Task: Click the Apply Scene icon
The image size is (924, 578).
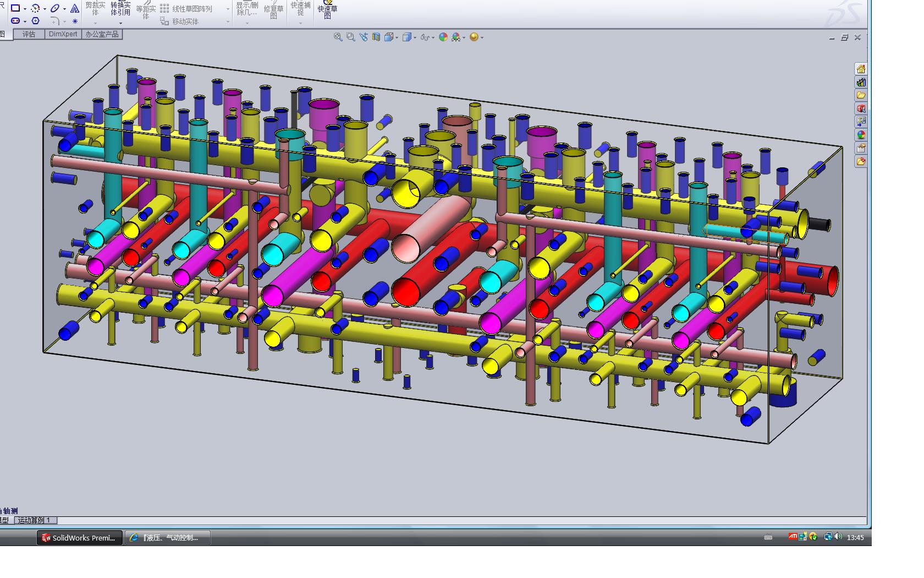Action: click(456, 37)
